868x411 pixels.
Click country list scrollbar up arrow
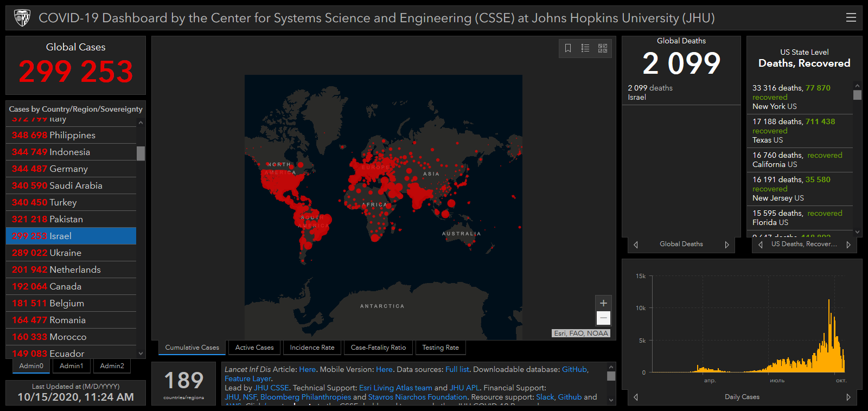tap(141, 123)
